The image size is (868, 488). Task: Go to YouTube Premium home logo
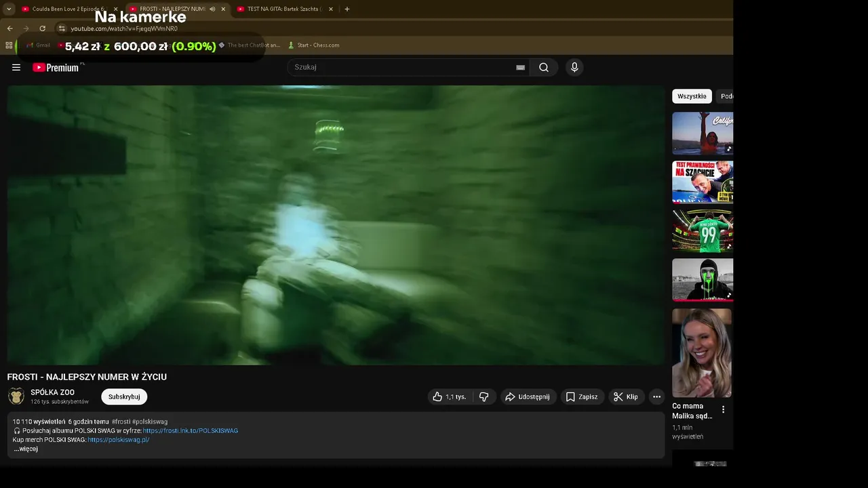[56, 67]
